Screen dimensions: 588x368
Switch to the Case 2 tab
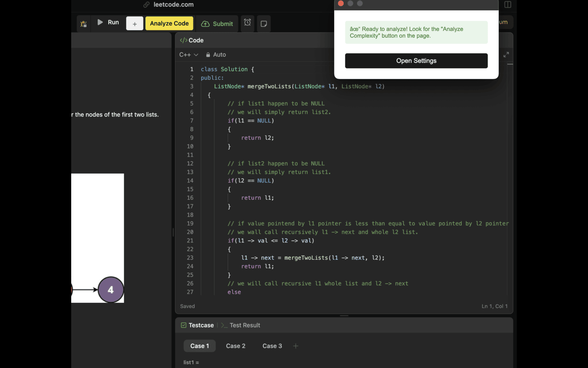pos(236,346)
